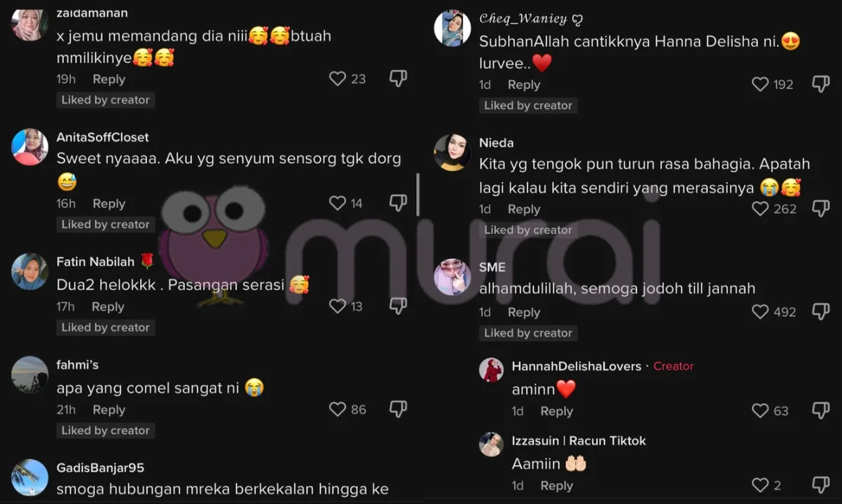
Task: Like Cheq_Waniey's comment with 192 likes
Action: tap(760, 84)
